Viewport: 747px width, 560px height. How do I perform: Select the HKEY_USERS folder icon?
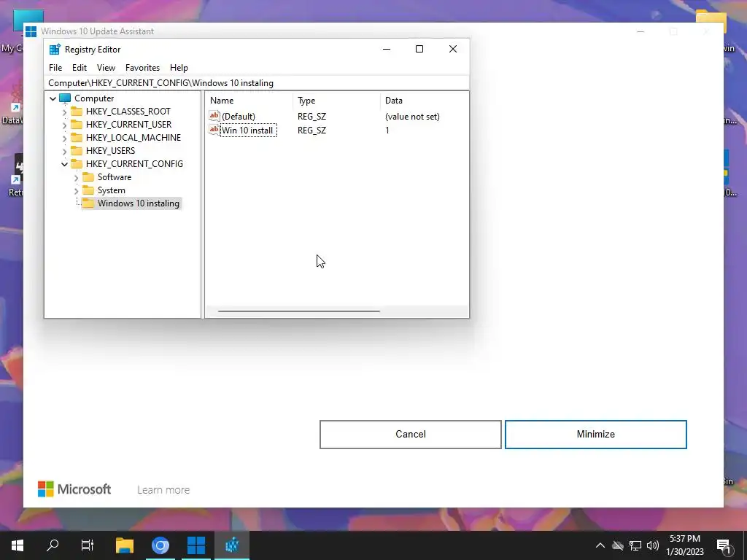77,150
